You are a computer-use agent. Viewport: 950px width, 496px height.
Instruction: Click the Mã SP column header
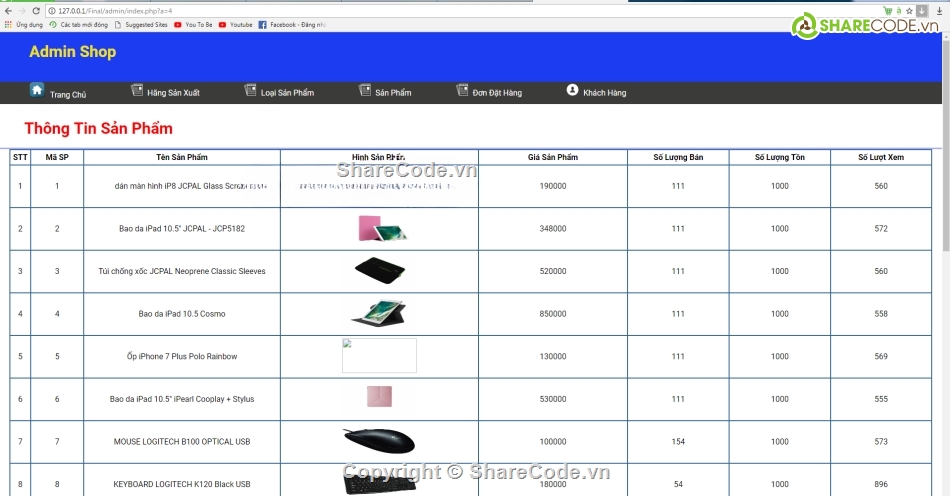click(57, 157)
